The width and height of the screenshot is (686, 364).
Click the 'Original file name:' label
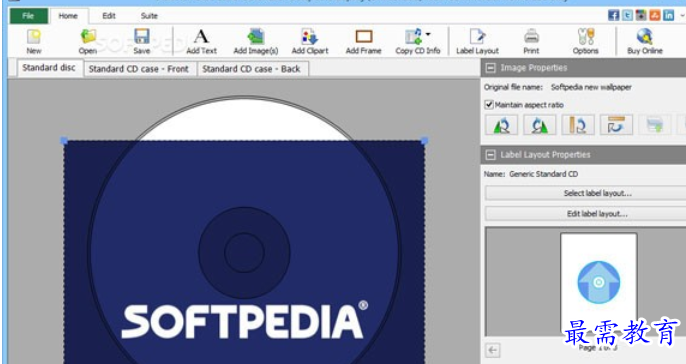(x=513, y=87)
